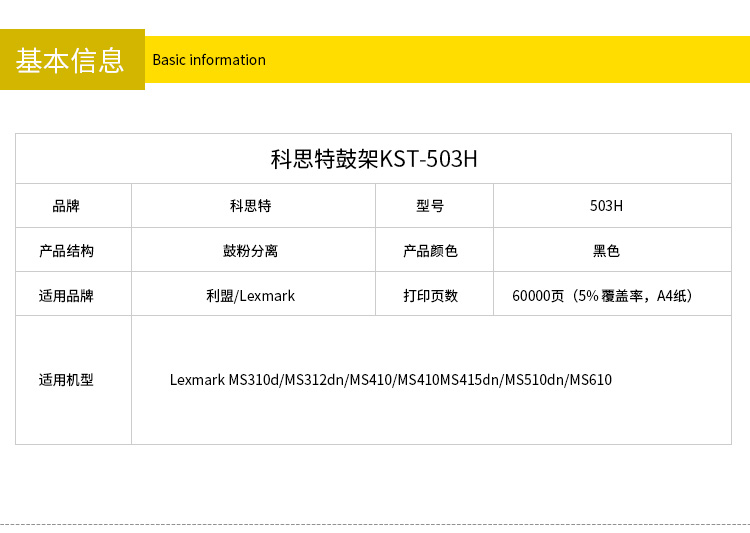
Task: Click the 适用品牌 label cell
Action: 66,296
